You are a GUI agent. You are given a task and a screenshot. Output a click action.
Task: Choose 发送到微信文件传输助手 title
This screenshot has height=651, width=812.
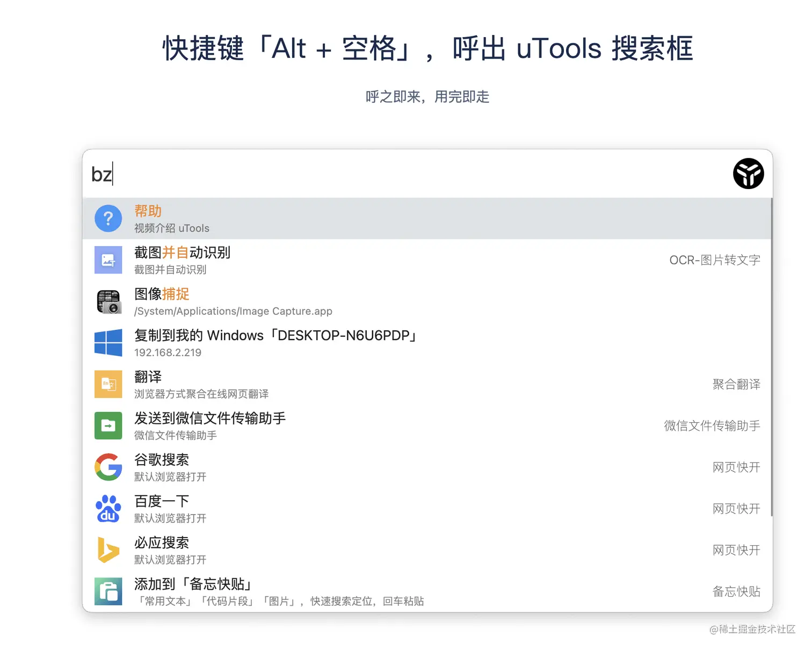(x=210, y=418)
